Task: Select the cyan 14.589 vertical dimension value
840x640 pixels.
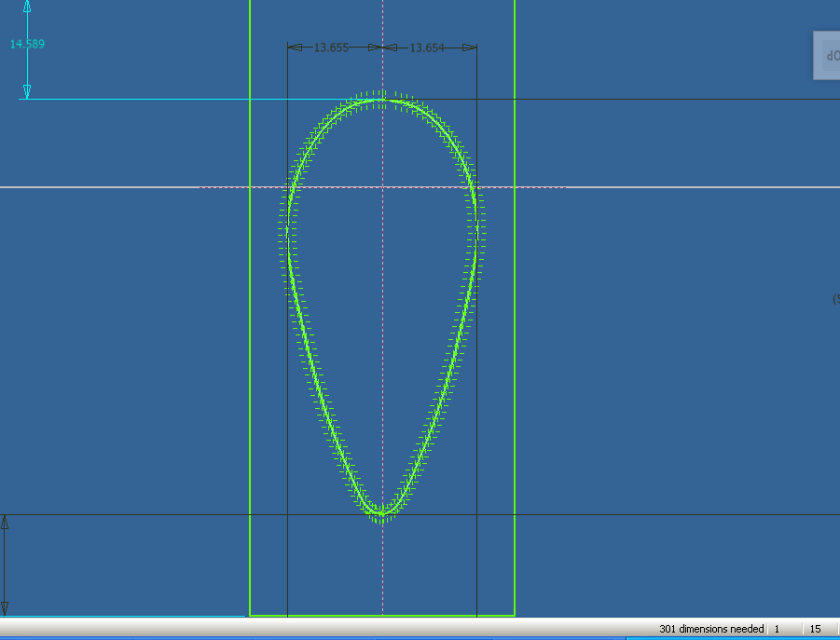Action: click(27, 44)
